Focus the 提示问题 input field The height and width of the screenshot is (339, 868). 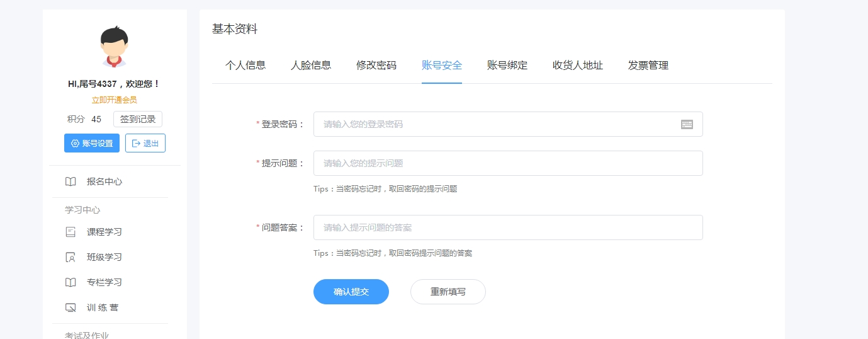point(508,163)
